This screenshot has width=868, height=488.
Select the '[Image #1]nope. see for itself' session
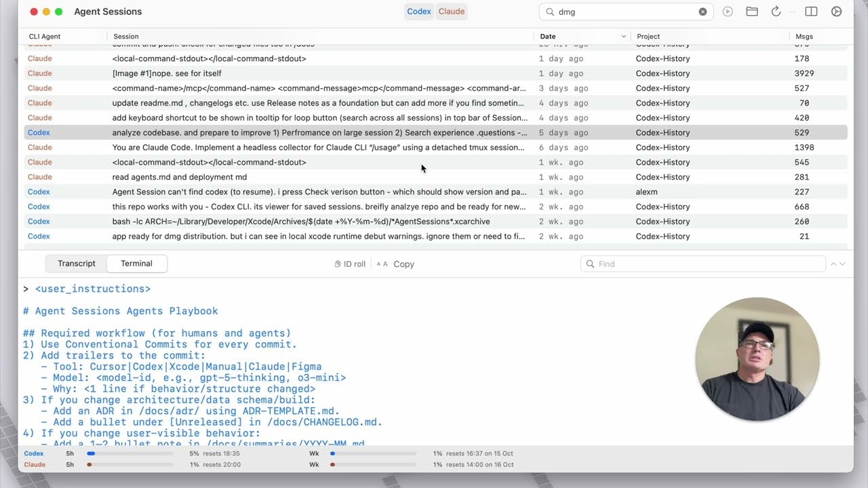coord(435,73)
